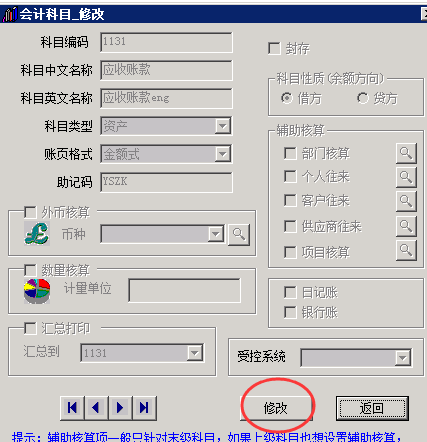The width and height of the screenshot is (427, 442).
Task: Expand the 受控系统 combo box
Action: (x=403, y=358)
